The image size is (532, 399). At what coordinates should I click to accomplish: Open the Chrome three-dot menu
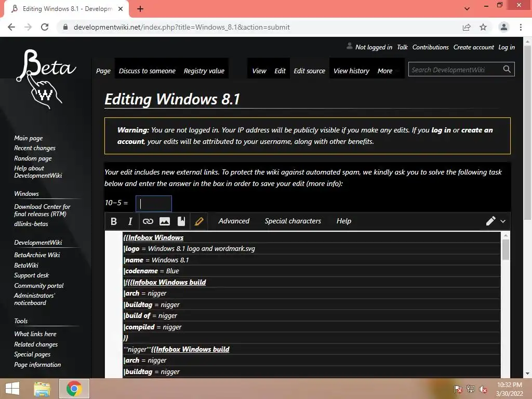point(521,27)
